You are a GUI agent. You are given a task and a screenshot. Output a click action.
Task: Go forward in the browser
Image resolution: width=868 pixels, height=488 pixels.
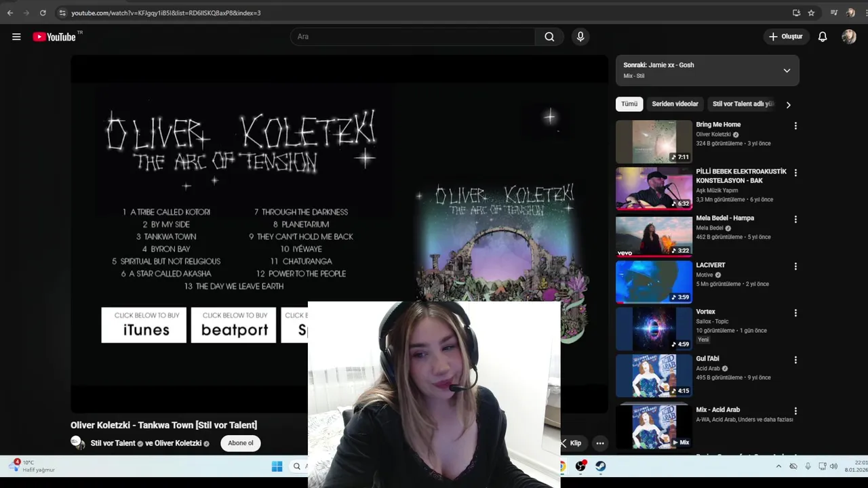tap(26, 13)
